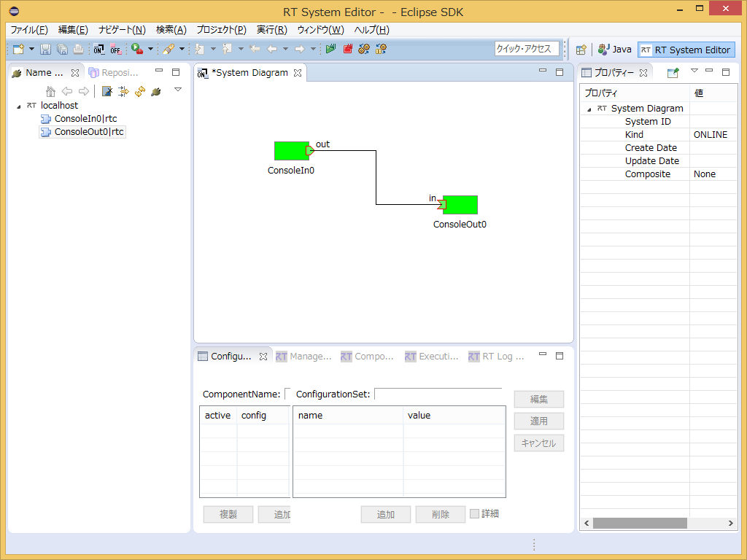Click the out port of ConsoleIn0
The image size is (747, 560).
click(x=309, y=150)
